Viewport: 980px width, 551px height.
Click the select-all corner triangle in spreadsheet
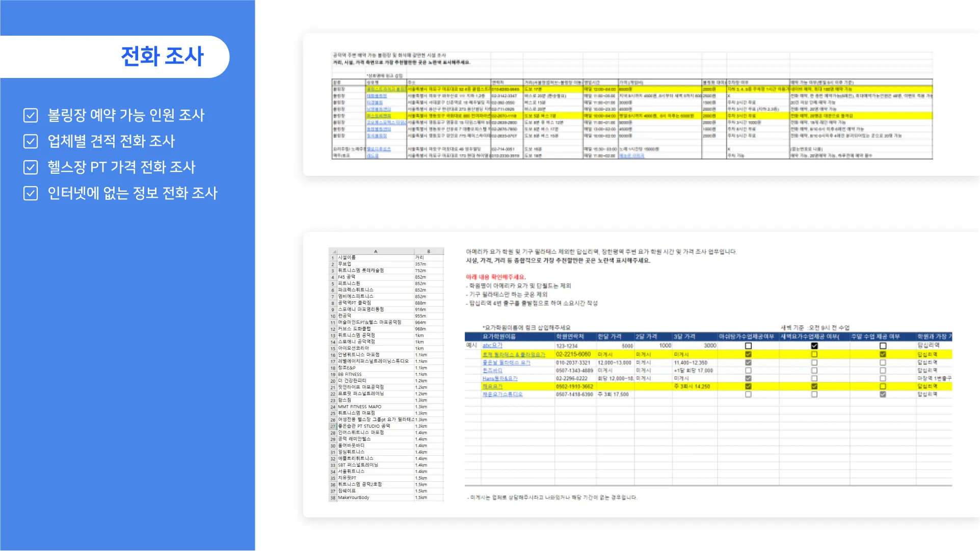pyautogui.click(x=333, y=251)
